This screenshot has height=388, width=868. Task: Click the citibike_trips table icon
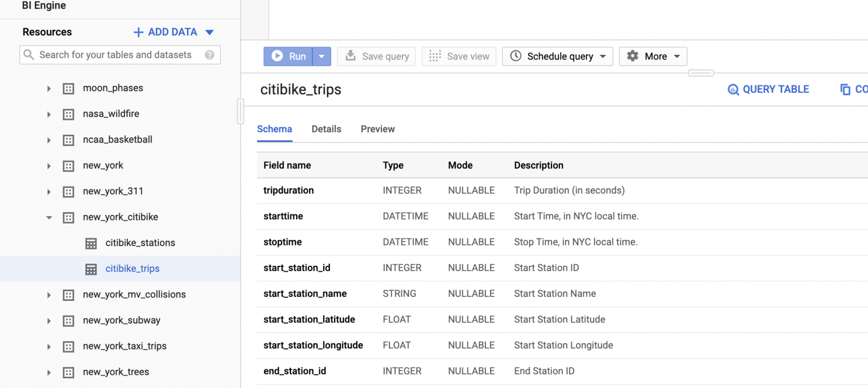point(91,269)
